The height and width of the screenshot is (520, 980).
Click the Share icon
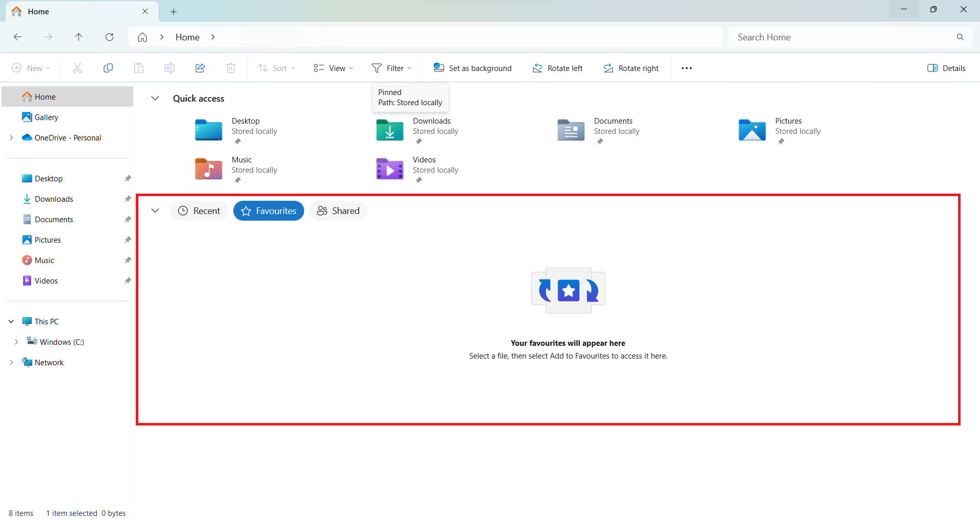coord(200,67)
